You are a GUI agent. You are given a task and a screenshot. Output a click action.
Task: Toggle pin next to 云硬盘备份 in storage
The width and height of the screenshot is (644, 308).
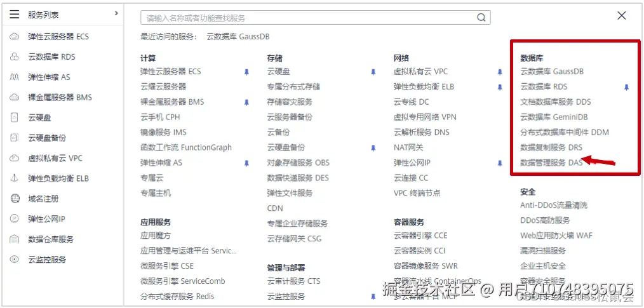tap(373, 148)
